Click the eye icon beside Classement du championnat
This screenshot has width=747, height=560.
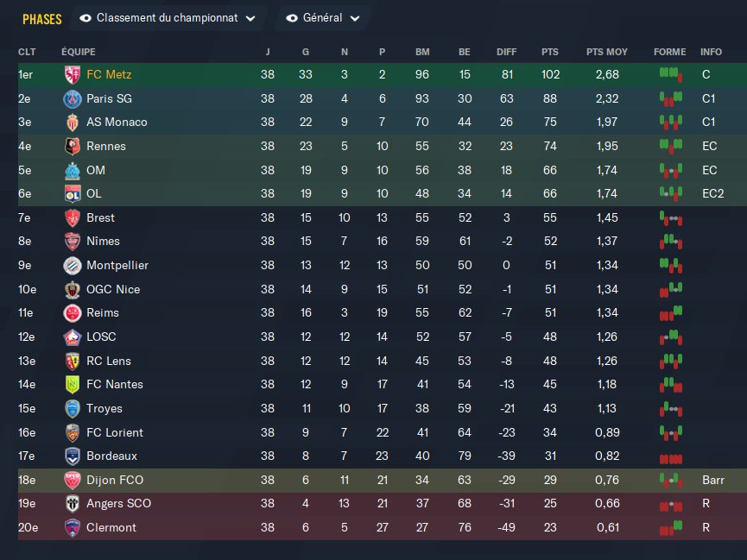pos(86,18)
